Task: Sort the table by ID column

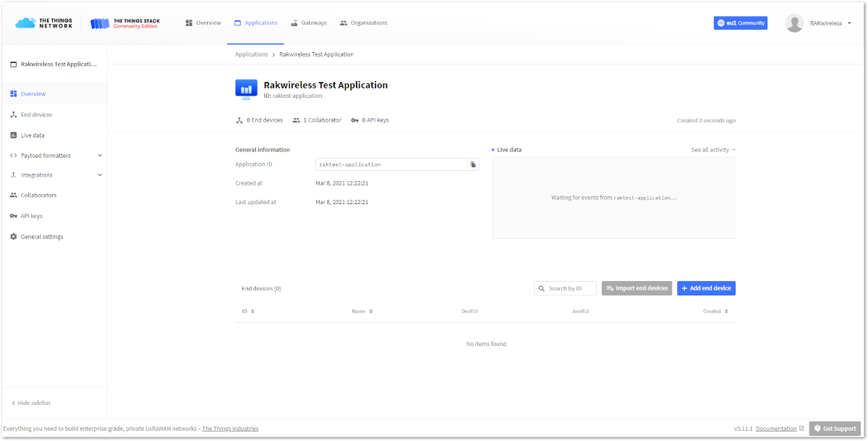Action: click(248, 311)
